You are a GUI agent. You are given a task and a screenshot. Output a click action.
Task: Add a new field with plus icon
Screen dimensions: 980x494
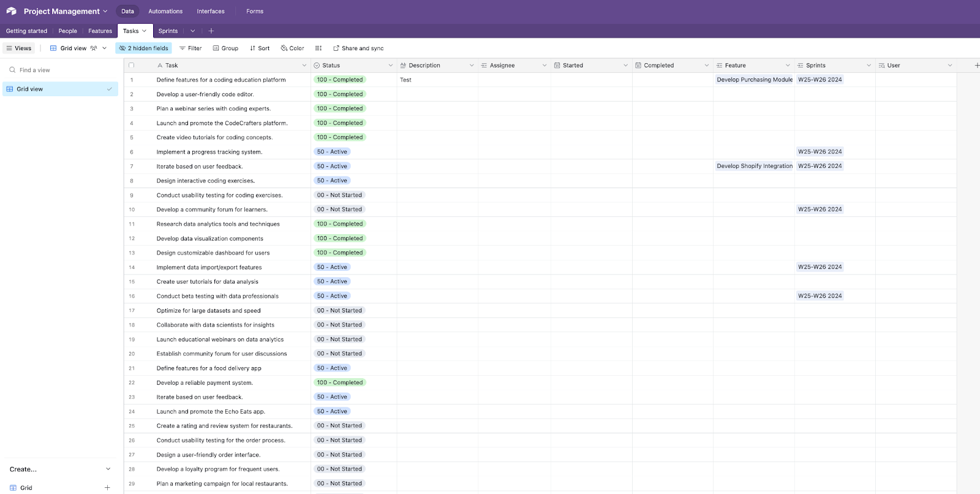[976, 66]
